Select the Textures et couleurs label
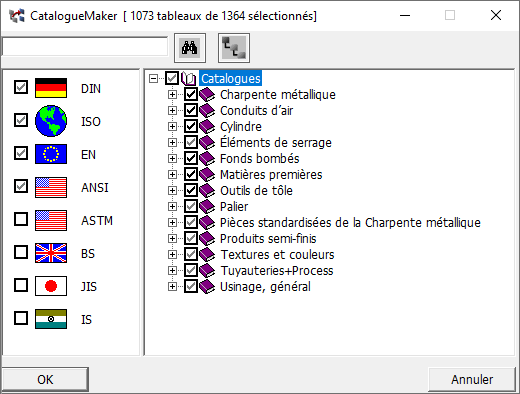Image resolution: width=520 pixels, height=394 pixels. point(277,255)
